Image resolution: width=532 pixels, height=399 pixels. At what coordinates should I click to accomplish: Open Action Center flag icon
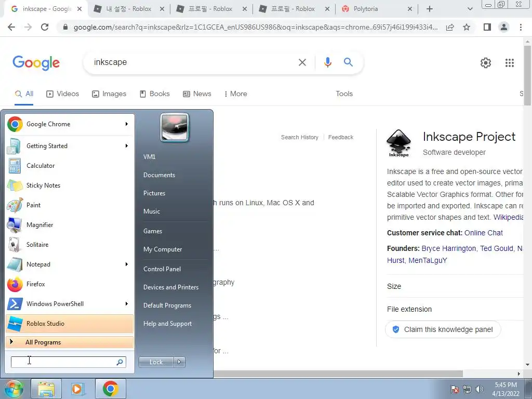454,389
